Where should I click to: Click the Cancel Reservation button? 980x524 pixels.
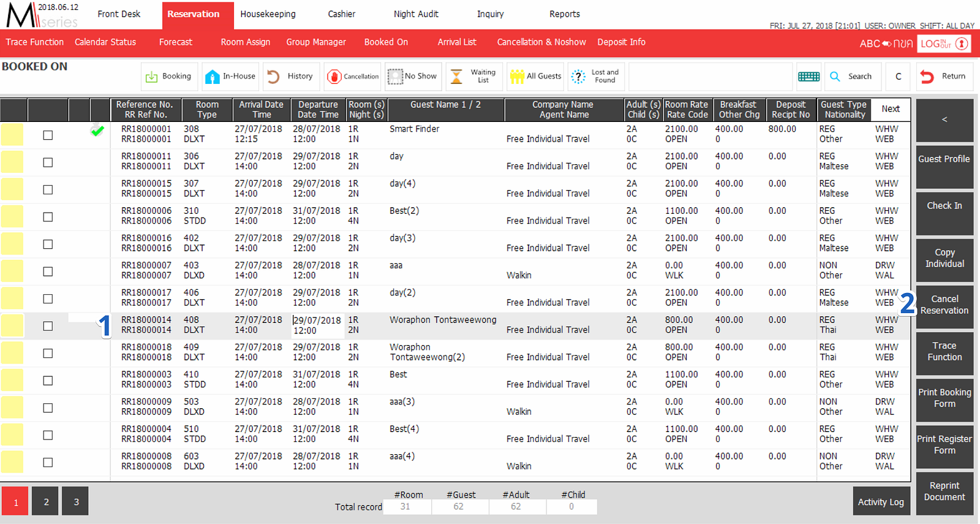click(x=944, y=306)
